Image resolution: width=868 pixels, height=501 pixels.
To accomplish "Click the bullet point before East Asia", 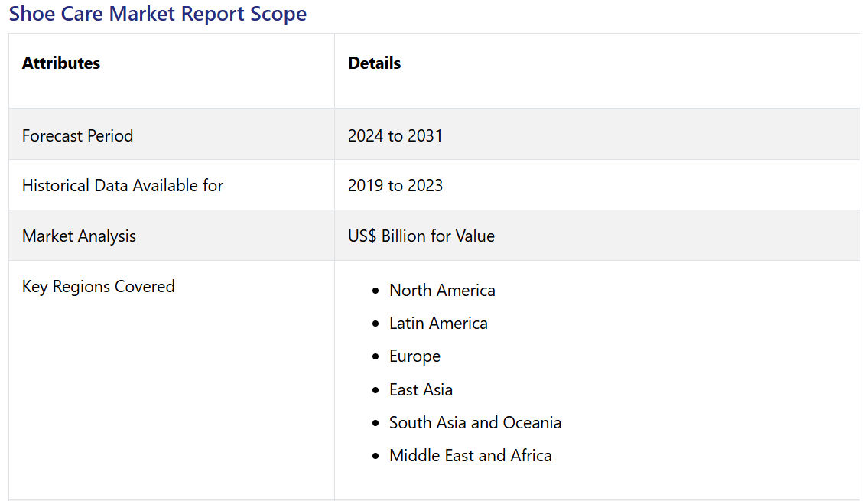I will [x=375, y=391].
